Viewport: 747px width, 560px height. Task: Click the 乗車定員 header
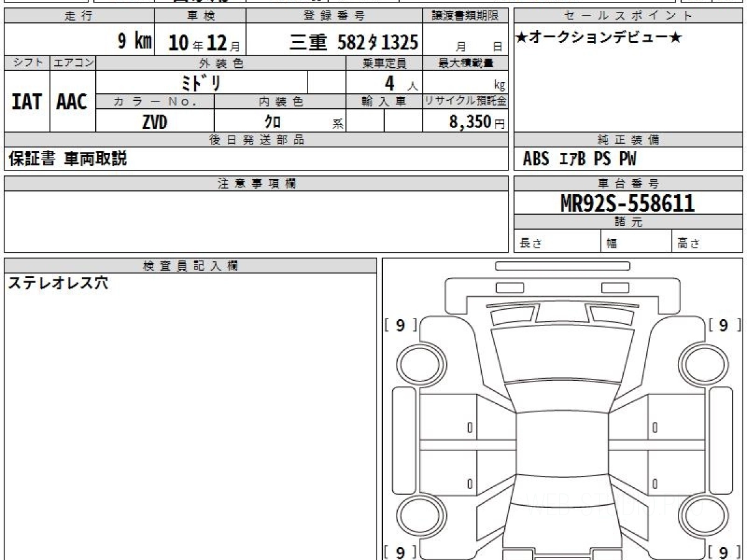pyautogui.click(x=384, y=63)
